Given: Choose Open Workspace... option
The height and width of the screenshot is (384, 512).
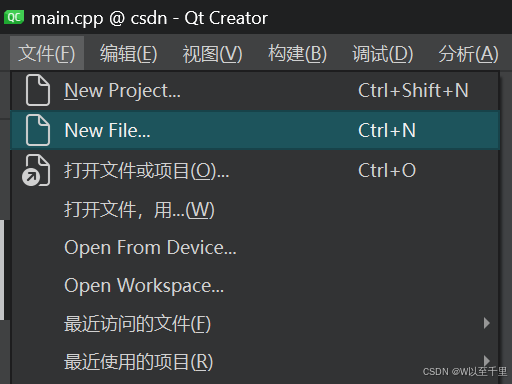Looking at the screenshot, I should (x=144, y=286).
